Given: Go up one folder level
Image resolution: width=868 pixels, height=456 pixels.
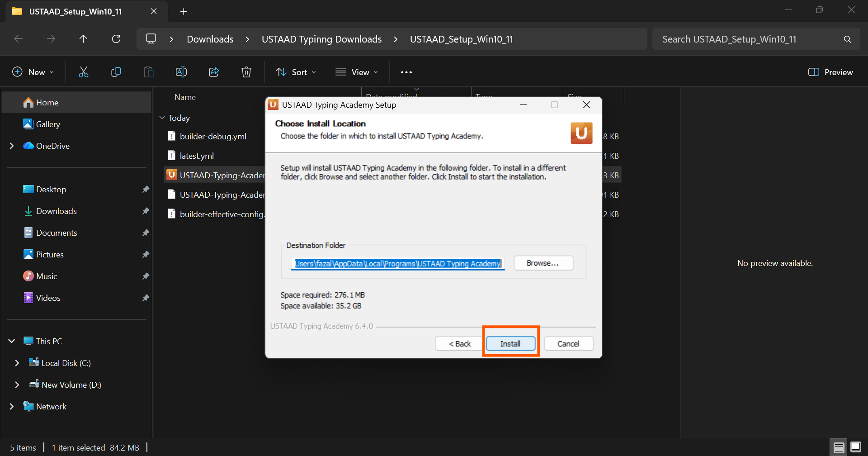Looking at the screenshot, I should [x=83, y=39].
